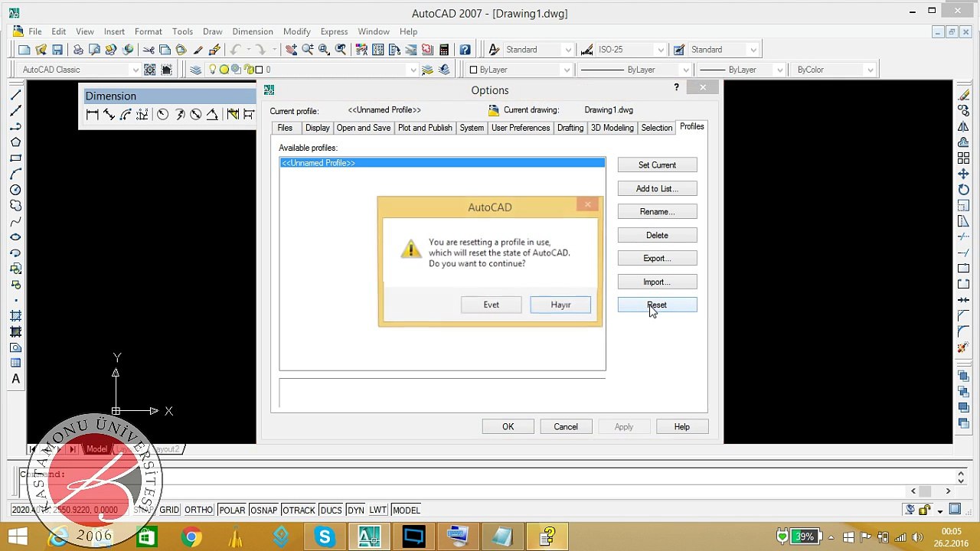980x551 pixels.
Task: Switch to the 3D Modeling tab in Options
Action: 612,128
